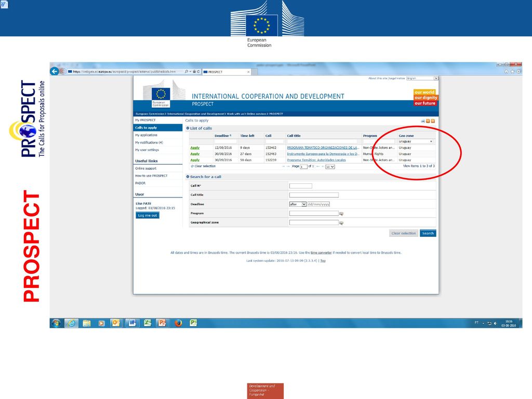532x399 pixels.
Task: Open the English language dropdown
Action: (422, 78)
